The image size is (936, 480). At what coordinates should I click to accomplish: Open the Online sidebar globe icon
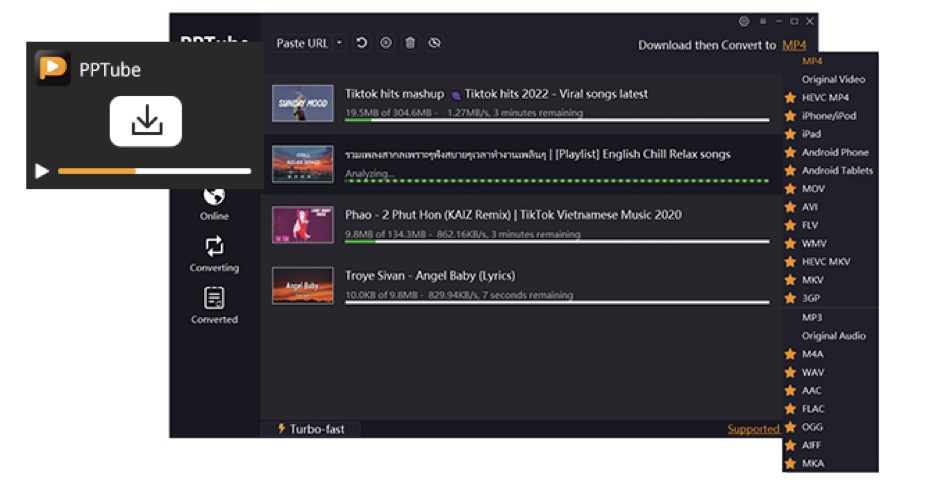214,195
